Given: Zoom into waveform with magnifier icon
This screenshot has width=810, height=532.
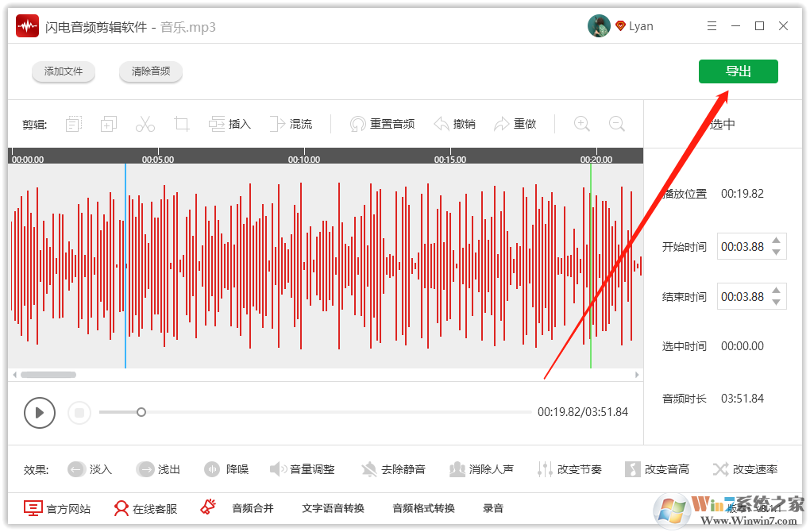Looking at the screenshot, I should click(x=581, y=124).
